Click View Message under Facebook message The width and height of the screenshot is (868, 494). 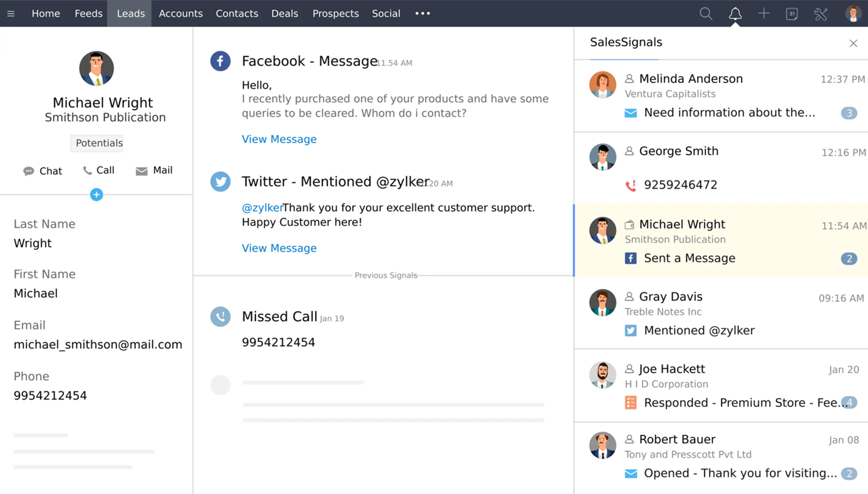coord(279,139)
